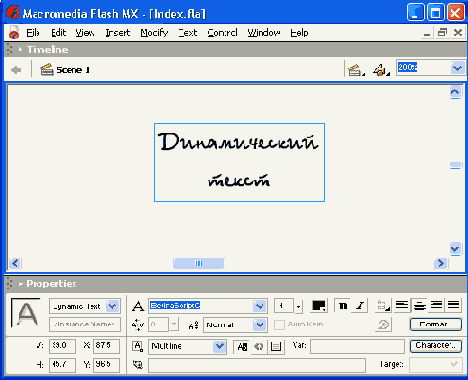Viewport: 468px width, 380px height.
Task: Align text center
Action: [x=419, y=305]
